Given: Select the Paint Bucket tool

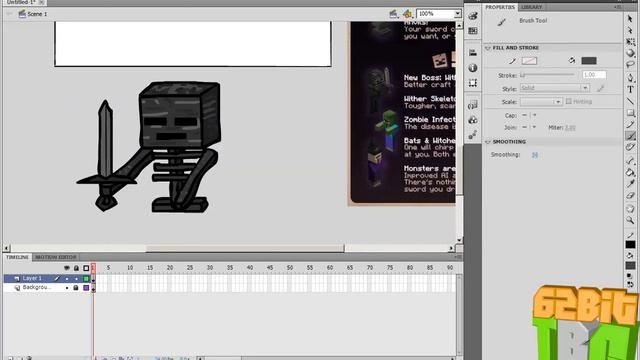Looking at the screenshot, I should (x=630, y=172).
